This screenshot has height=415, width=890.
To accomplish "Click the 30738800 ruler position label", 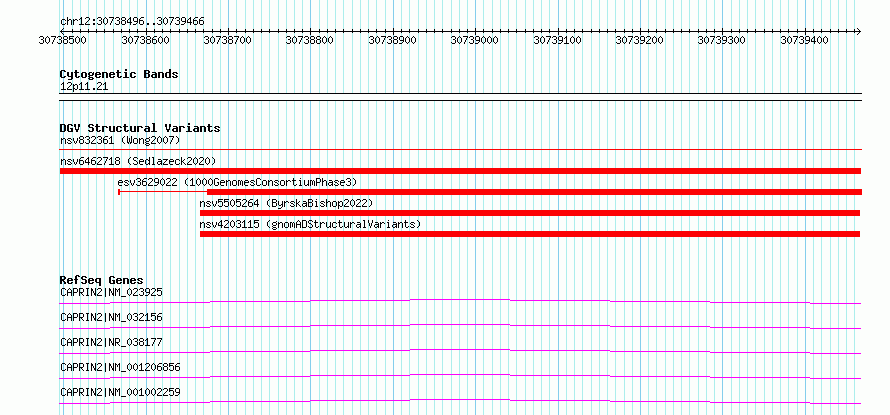I will pos(309,40).
